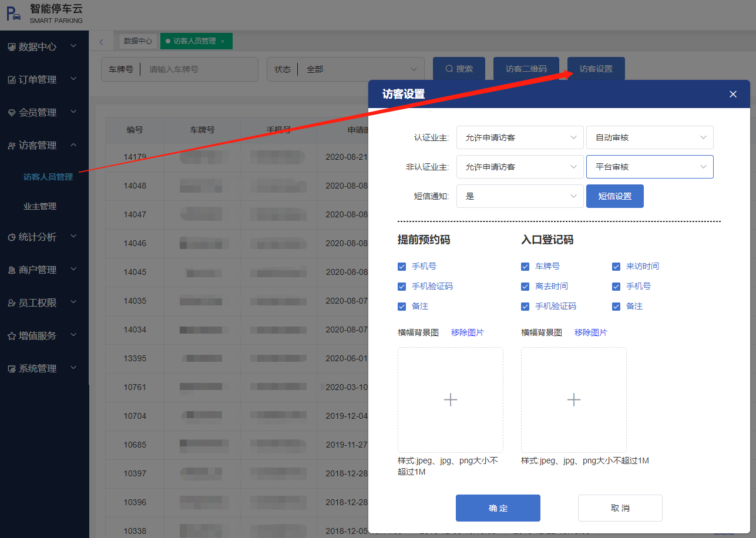
Task: Click the 统计分析 pie chart icon
Action: (12, 237)
